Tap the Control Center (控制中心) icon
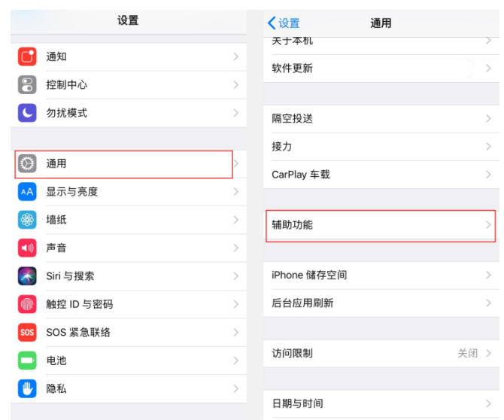 point(27,84)
